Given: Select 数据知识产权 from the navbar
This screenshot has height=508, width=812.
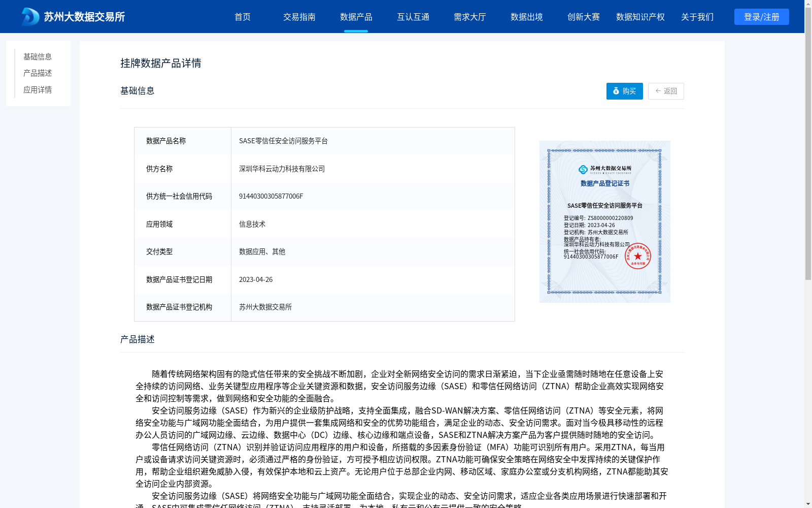Looking at the screenshot, I should (x=639, y=16).
